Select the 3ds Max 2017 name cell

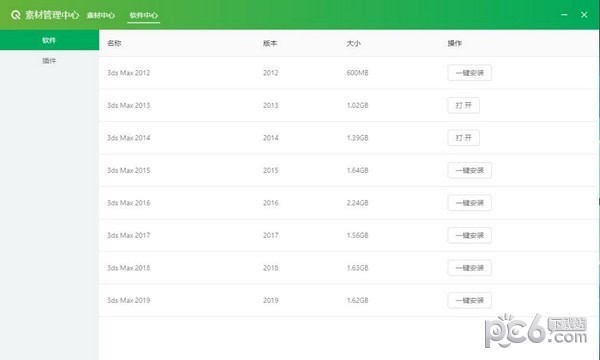point(129,235)
